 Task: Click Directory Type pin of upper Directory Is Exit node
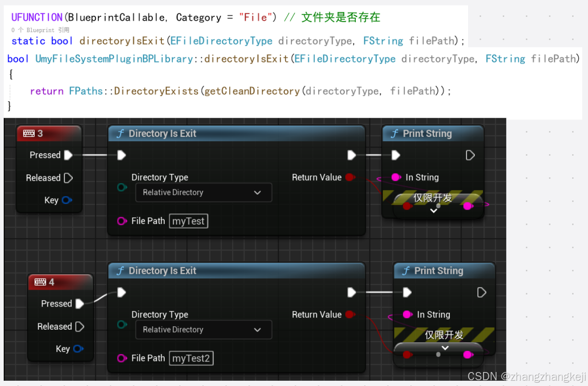[x=122, y=187]
